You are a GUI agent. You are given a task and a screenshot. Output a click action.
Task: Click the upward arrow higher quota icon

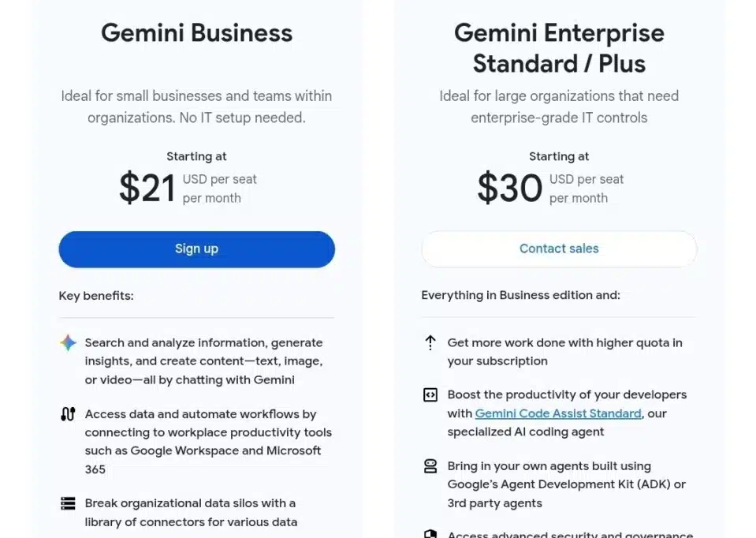[x=430, y=343]
